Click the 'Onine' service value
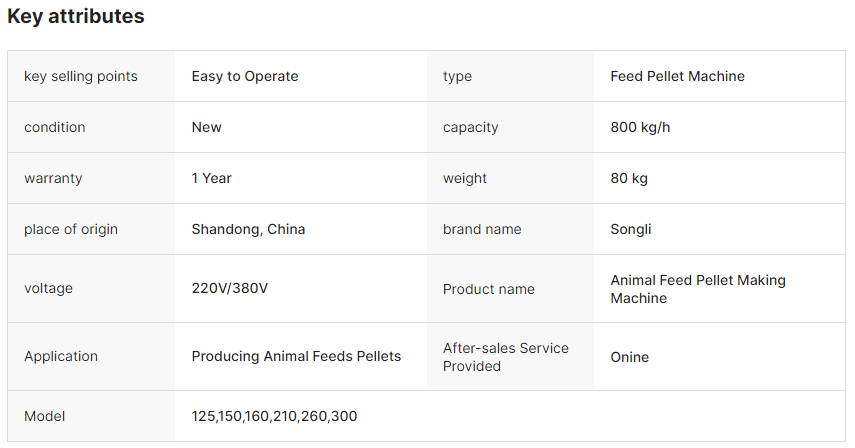This screenshot has width=855, height=448. pyautogui.click(x=629, y=357)
